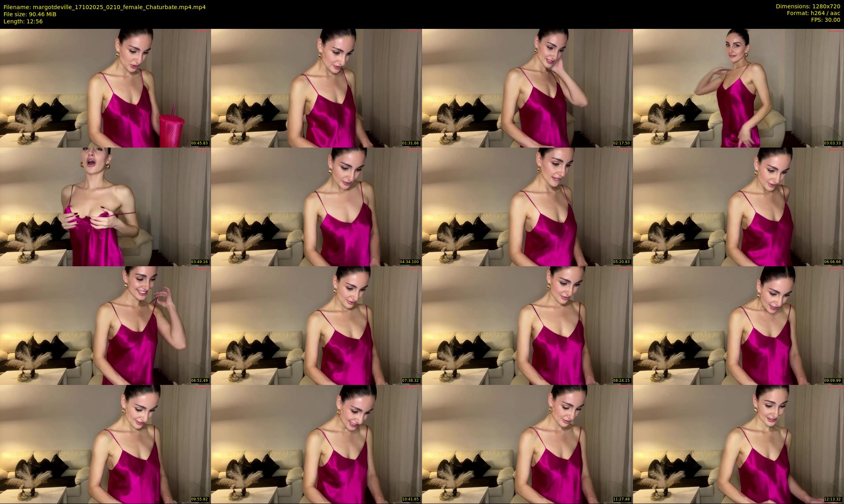844x504 pixels.
Task: Open the frame timestamped 05:20.83
Action: click(527, 207)
